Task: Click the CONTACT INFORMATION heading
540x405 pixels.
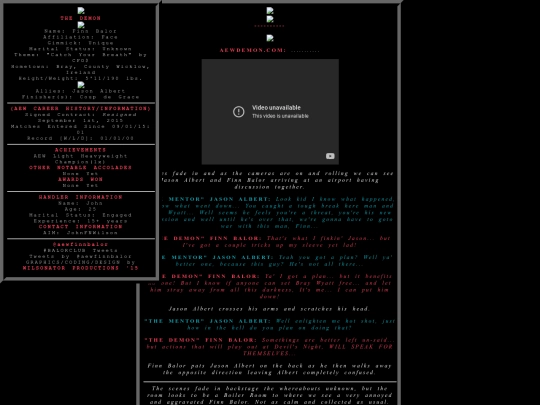Action: pyautogui.click(x=81, y=227)
